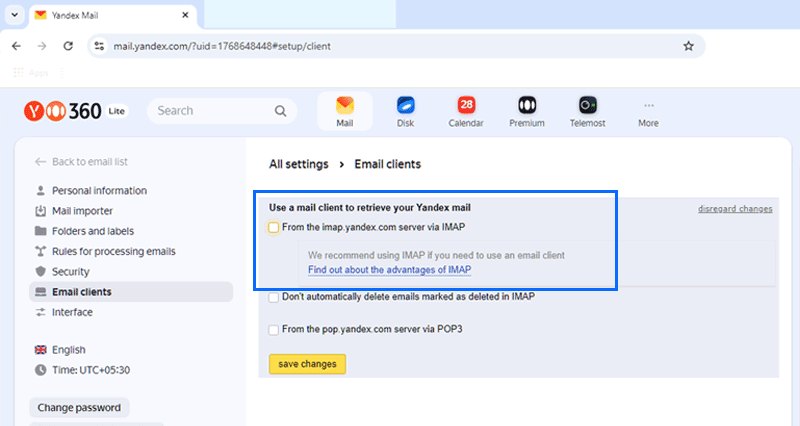Click the save changes button
Screen dimensions: 800x426
click(x=307, y=364)
